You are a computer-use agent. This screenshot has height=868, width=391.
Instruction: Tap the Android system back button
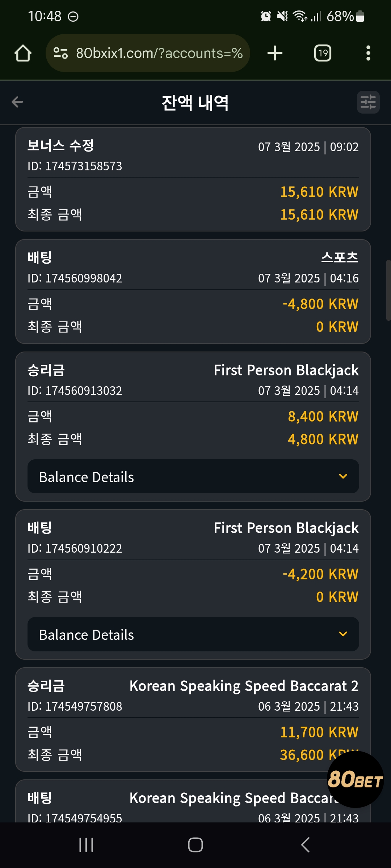(x=305, y=845)
